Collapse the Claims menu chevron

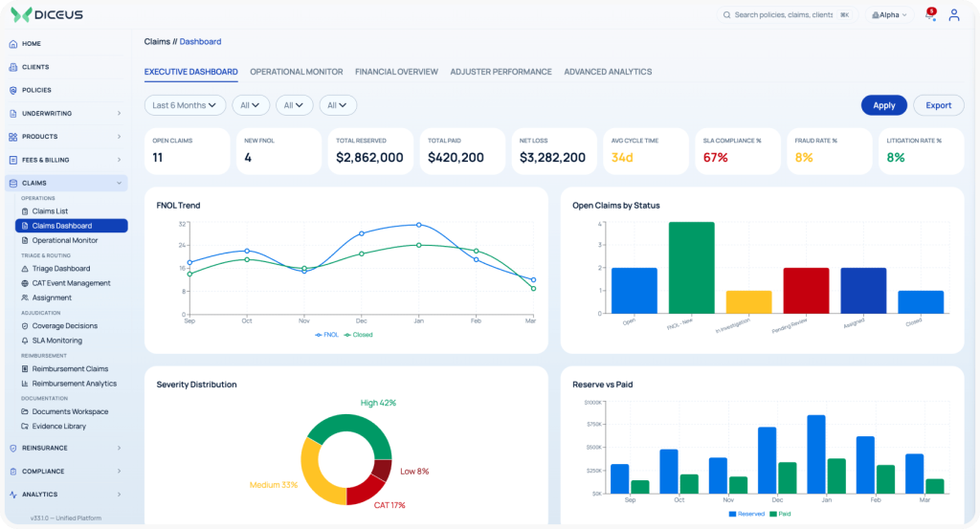pyautogui.click(x=119, y=183)
